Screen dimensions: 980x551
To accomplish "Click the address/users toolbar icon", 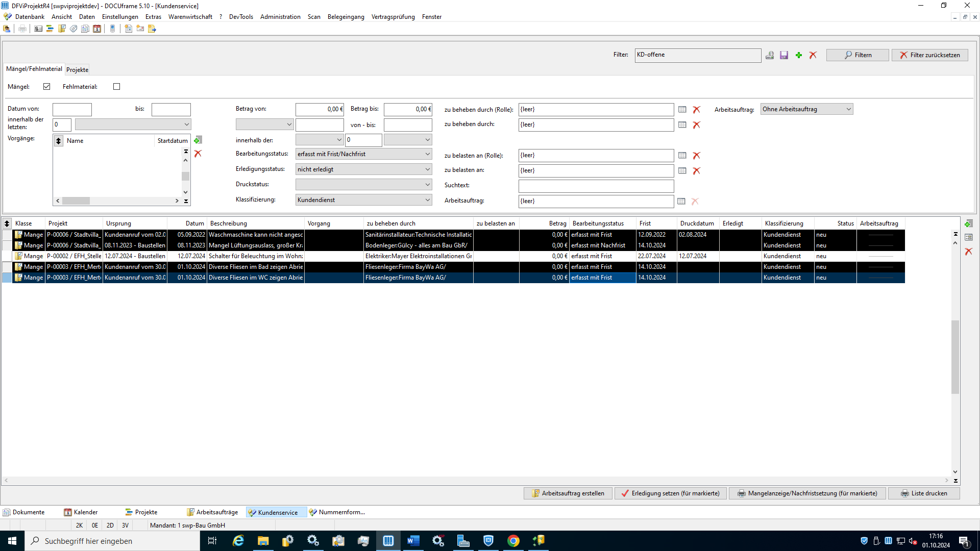I will (x=7, y=29).
